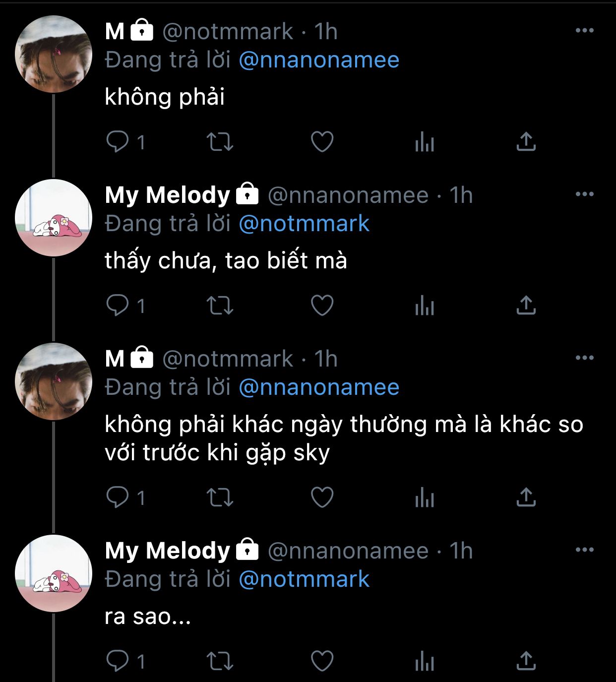Screen dimensions: 616x682
Task: Open more options on "ra sao..." tweet
Action: click(584, 550)
